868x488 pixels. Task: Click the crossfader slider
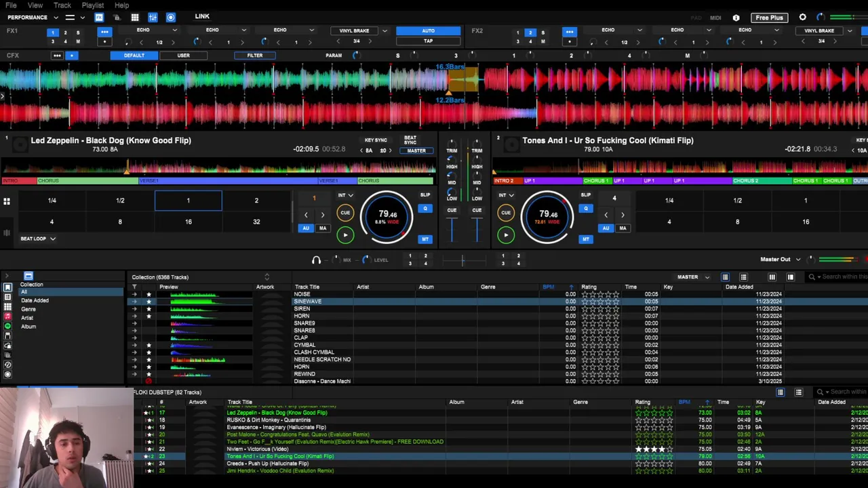click(x=462, y=260)
